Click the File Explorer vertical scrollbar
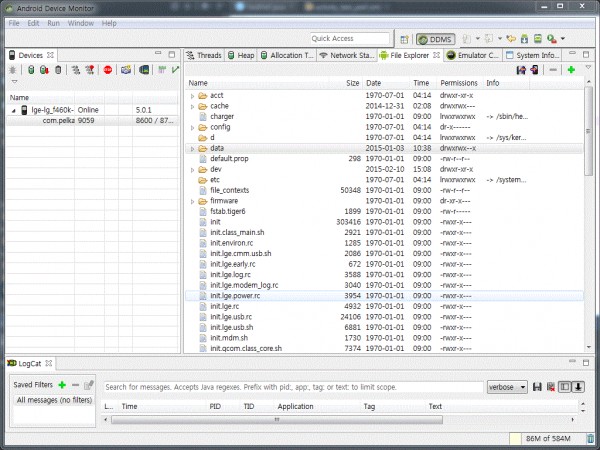600x450 pixels. pyautogui.click(x=589, y=131)
